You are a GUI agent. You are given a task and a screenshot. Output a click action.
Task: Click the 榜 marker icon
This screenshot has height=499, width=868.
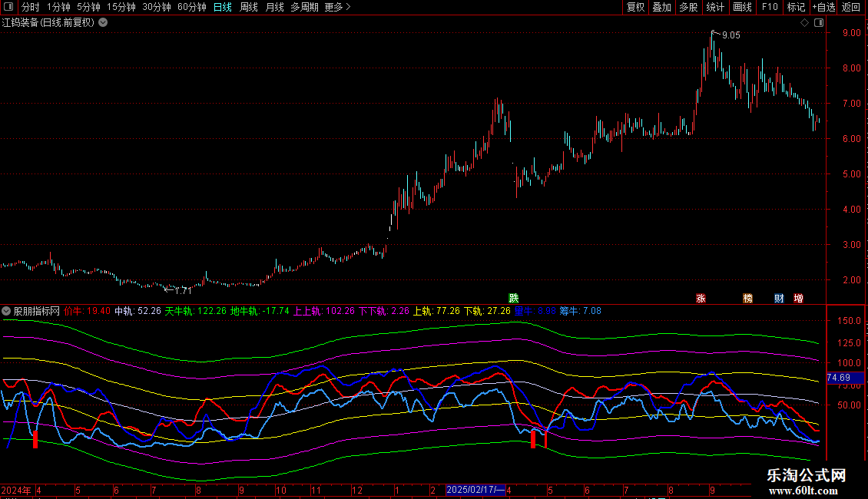tap(747, 298)
